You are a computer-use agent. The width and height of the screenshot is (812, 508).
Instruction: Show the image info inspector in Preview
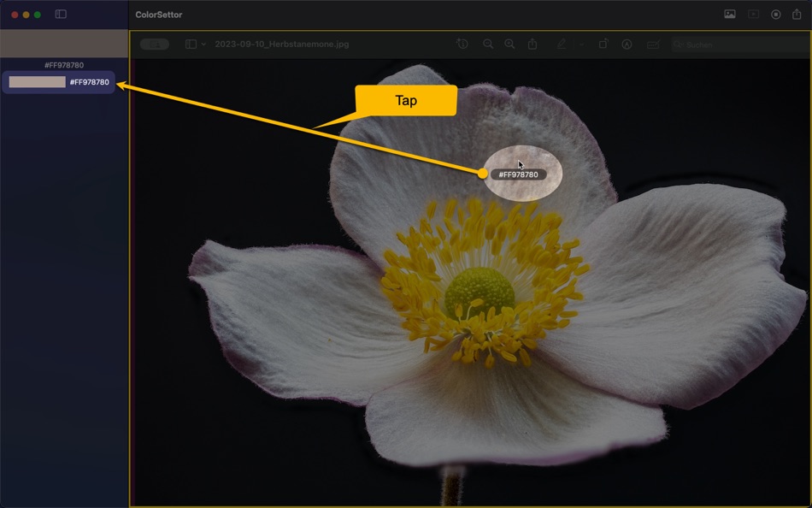(x=462, y=44)
